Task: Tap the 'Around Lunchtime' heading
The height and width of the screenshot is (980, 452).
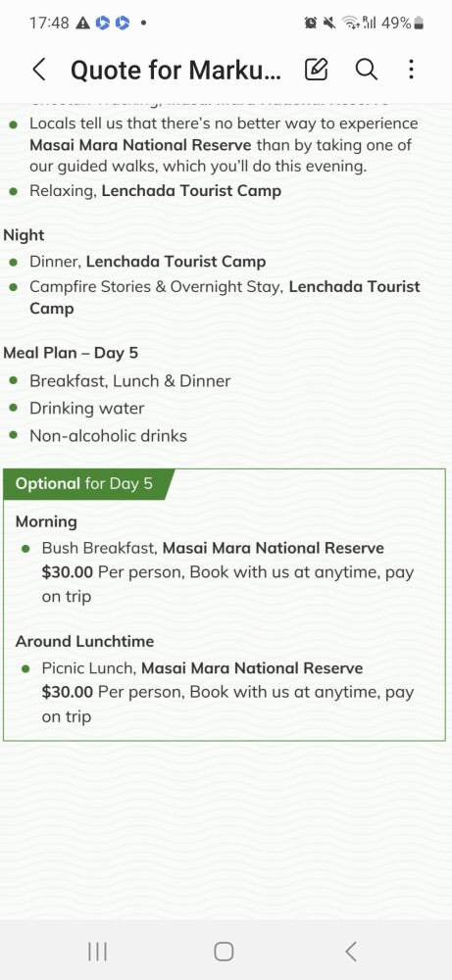Action: pyautogui.click(x=84, y=641)
